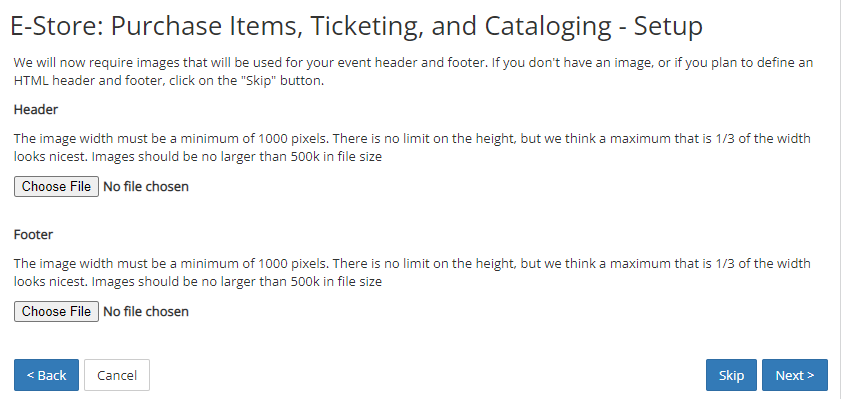Select the bold Footer section label
Screen dimensions: 847x399
pos(33,235)
